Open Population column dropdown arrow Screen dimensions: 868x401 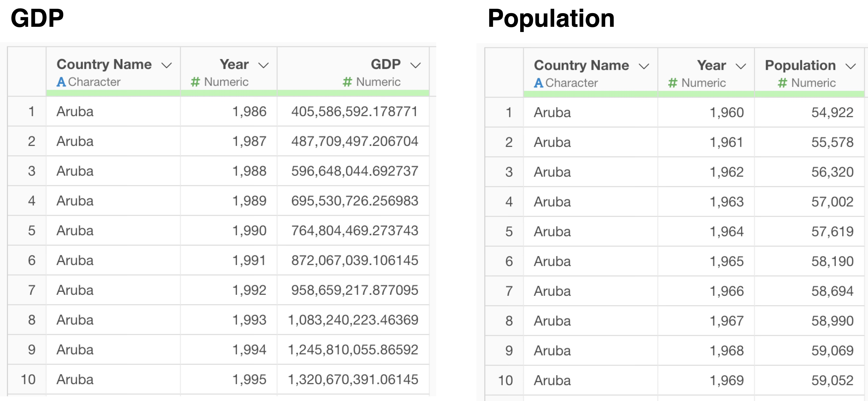(850, 66)
